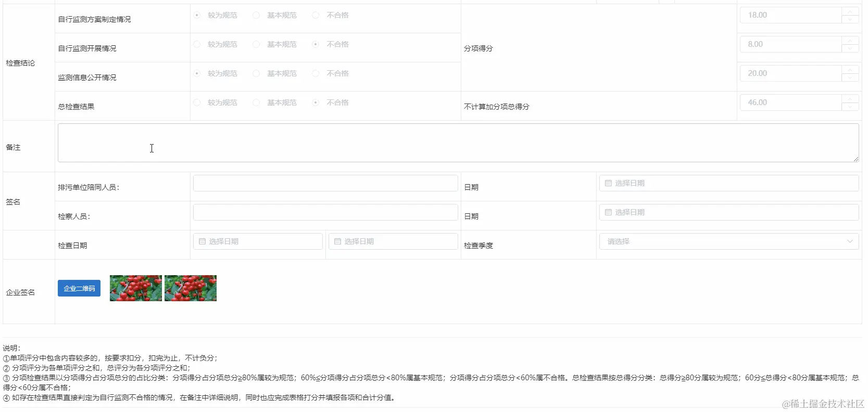The width and height of the screenshot is (868, 412).
Task: Select 不合格 for 监测信息公开情况
Action: 316,73
